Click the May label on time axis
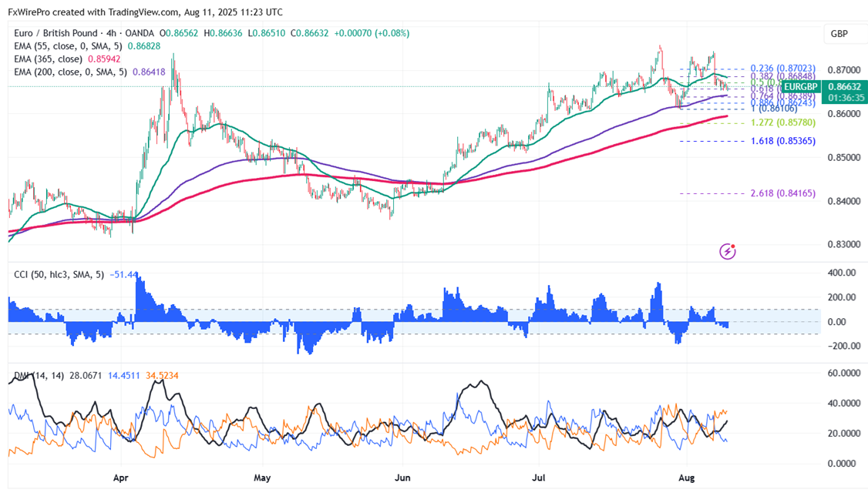This screenshot has width=868, height=496. pos(262,478)
